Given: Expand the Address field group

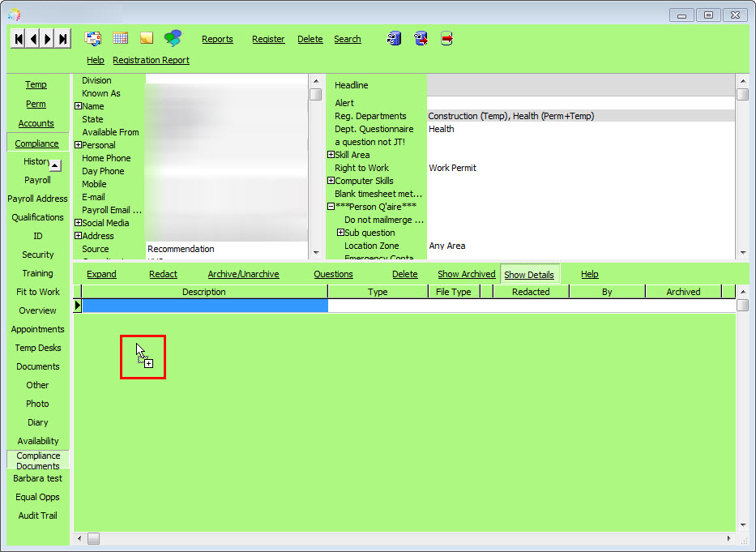Looking at the screenshot, I should (78, 235).
